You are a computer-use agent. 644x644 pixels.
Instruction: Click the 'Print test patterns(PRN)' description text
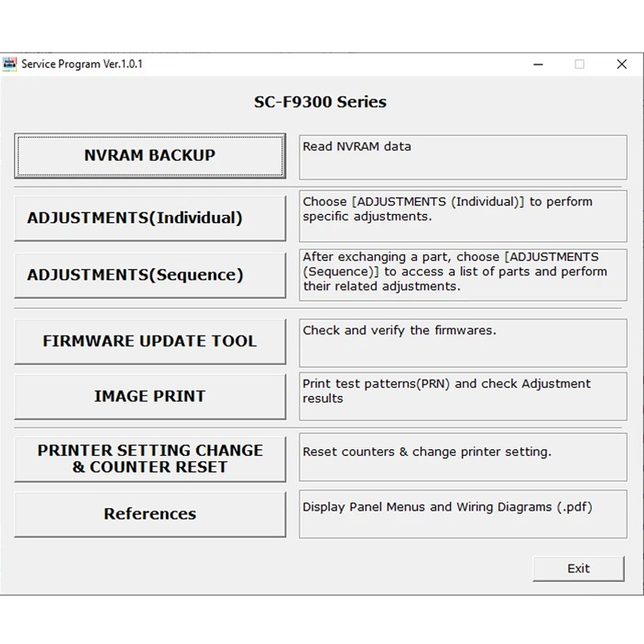447,391
